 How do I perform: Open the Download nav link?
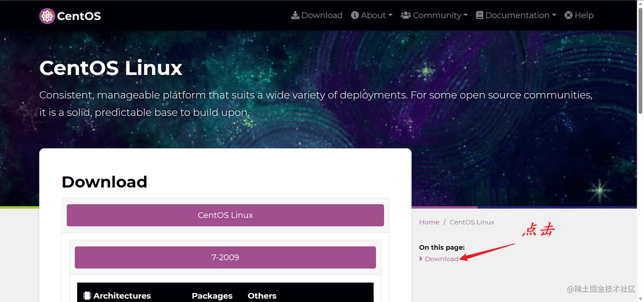pyautogui.click(x=316, y=15)
